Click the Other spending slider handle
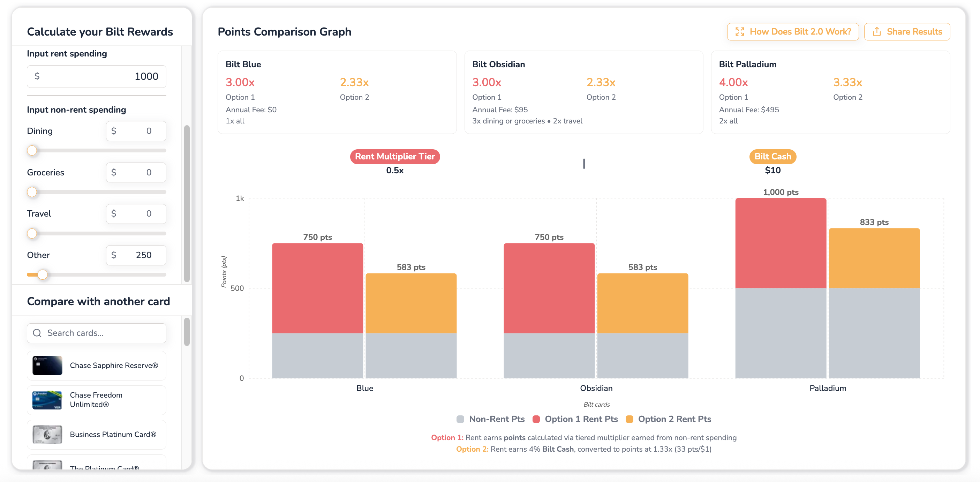The width and height of the screenshot is (980, 482). 43,275
